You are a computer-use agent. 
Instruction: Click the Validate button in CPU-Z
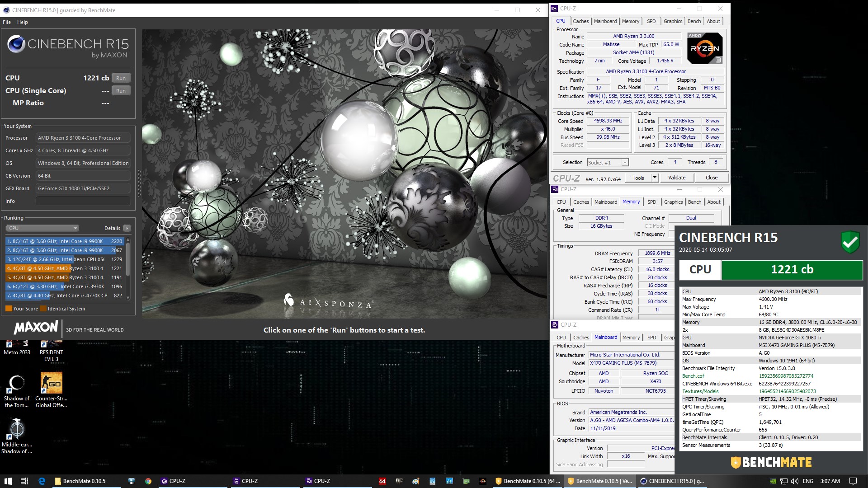pyautogui.click(x=677, y=178)
